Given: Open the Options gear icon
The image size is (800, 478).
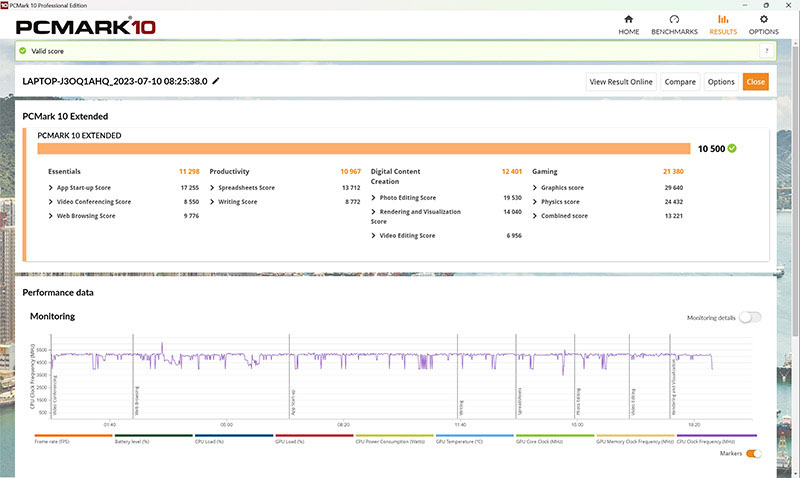Looking at the screenshot, I should click(763, 19).
